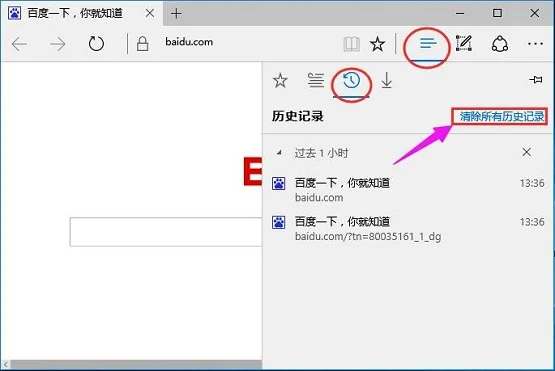Minimize the browser window
Screen dimensions: 555x371
tap(460, 13)
